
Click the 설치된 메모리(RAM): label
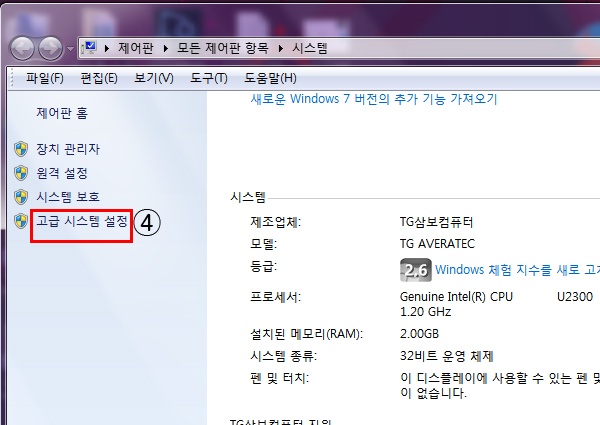[307, 334]
